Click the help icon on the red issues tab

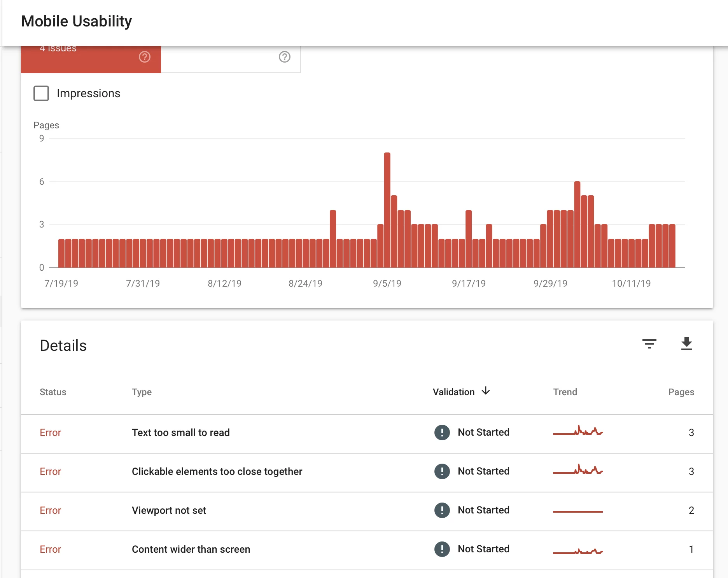pos(145,57)
